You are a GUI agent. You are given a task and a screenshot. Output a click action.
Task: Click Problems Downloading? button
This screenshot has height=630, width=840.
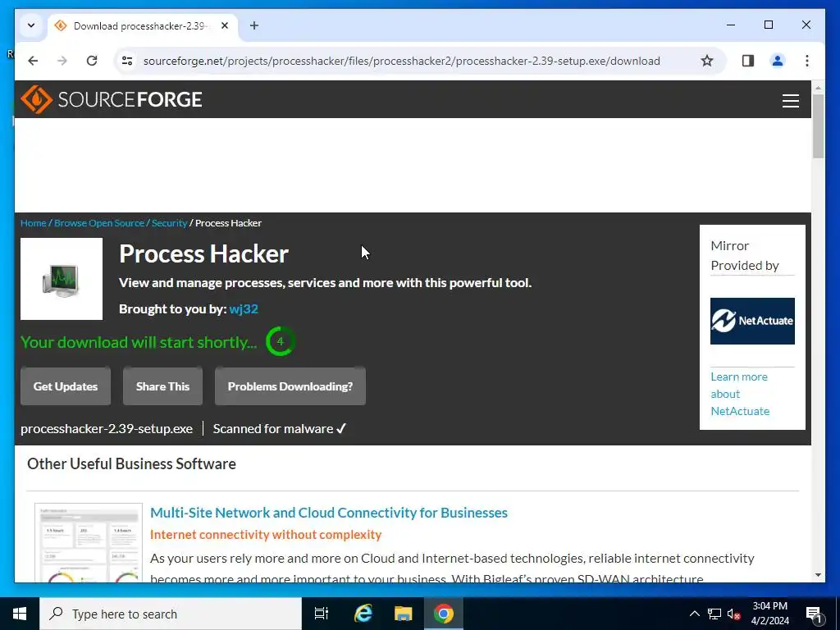pos(290,386)
